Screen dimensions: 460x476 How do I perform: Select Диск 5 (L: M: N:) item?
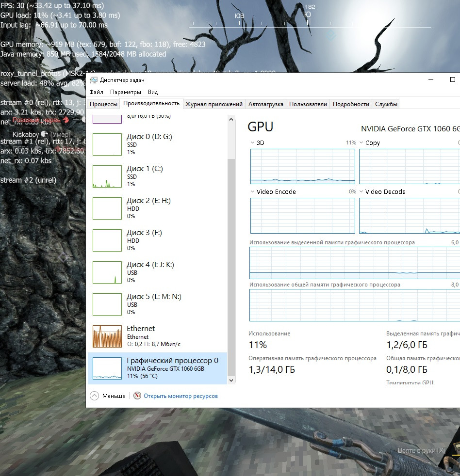tap(157, 304)
